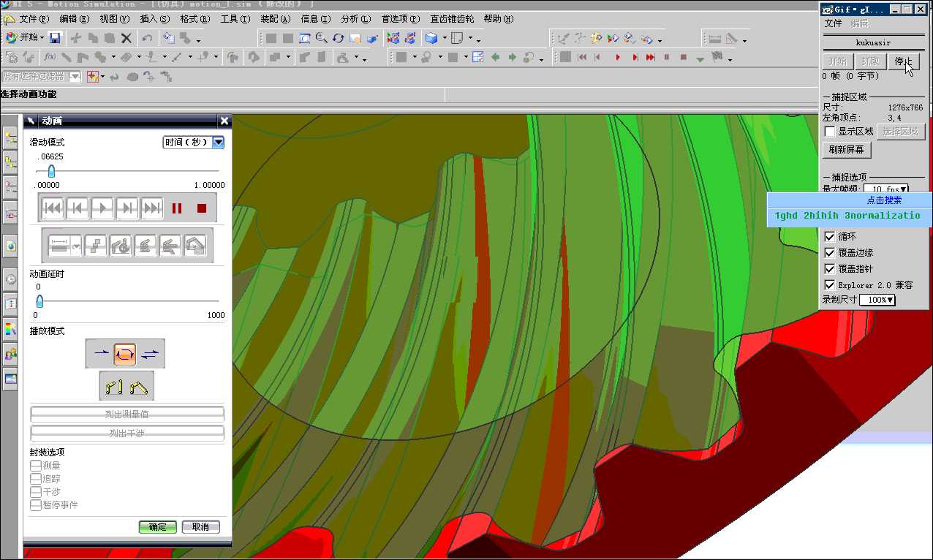Image resolution: width=933 pixels, height=560 pixels.
Task: Click the green back arrow in the toolbar
Action: coord(495,57)
